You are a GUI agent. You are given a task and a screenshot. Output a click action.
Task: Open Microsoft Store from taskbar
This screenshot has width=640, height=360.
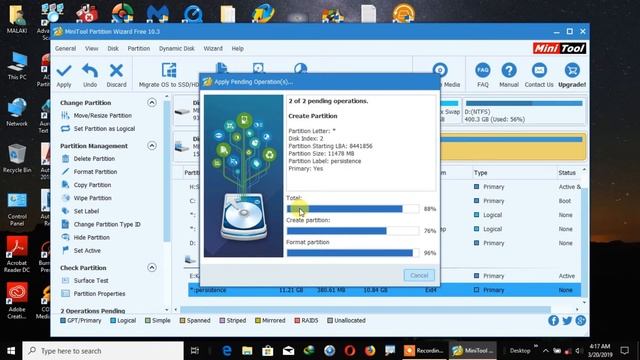(x=267, y=351)
